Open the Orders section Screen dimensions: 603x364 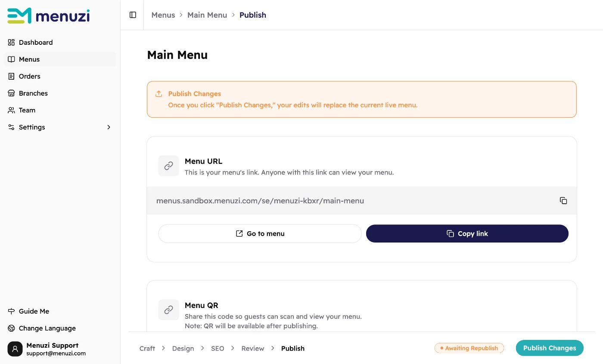point(60,76)
